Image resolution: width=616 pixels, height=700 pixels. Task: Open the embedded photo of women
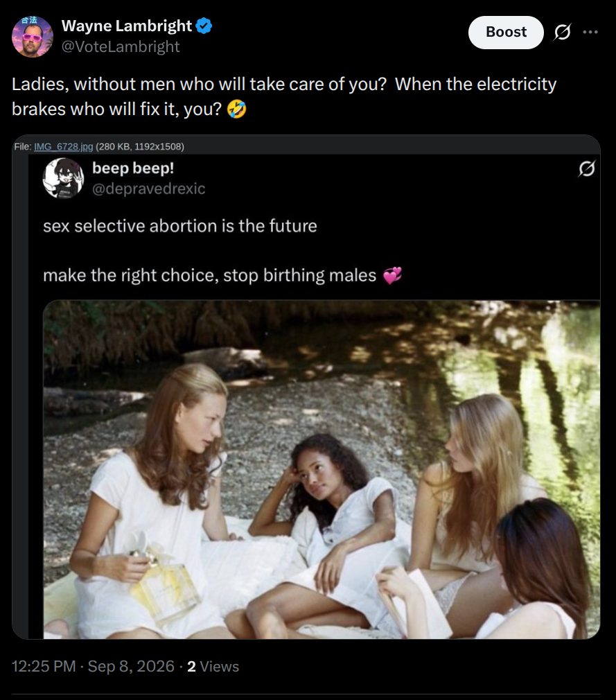[x=322, y=469]
